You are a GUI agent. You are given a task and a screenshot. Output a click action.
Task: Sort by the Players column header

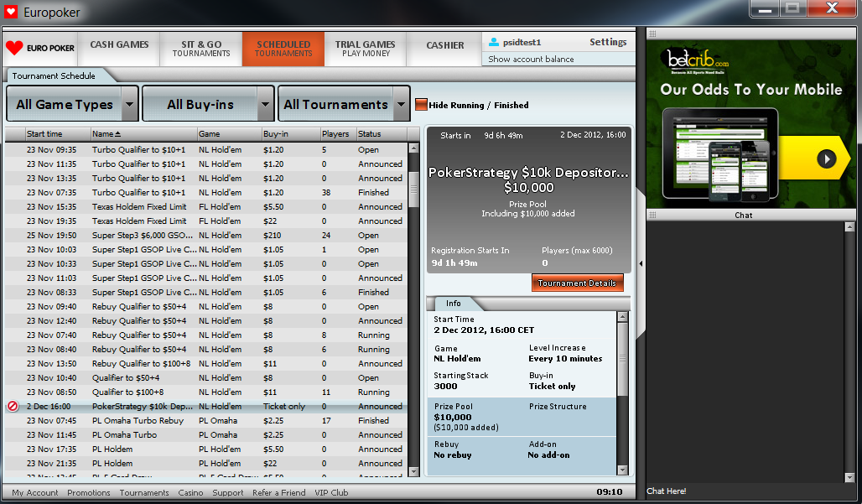pyautogui.click(x=338, y=134)
